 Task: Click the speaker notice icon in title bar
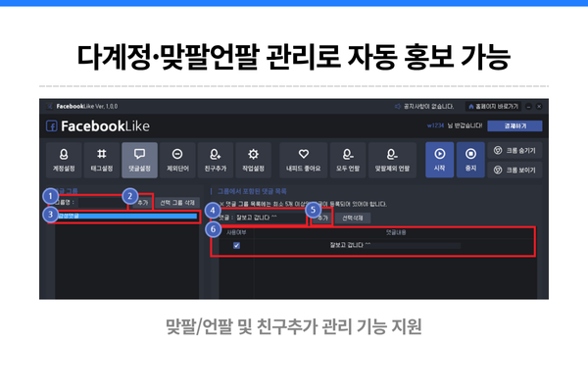398,107
